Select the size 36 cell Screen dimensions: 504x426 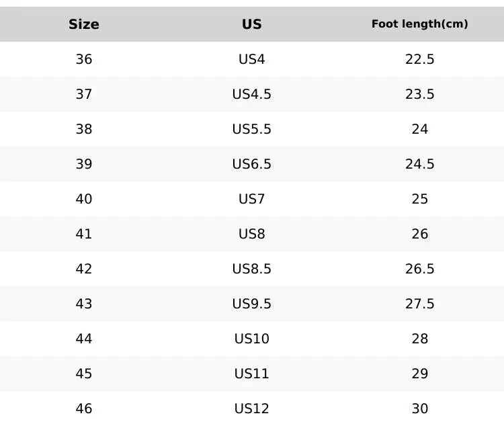(84, 59)
